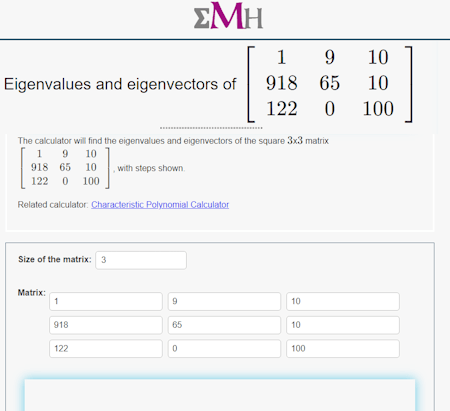Click the 'with steps shown' text
The image size is (450, 411).
click(x=151, y=168)
